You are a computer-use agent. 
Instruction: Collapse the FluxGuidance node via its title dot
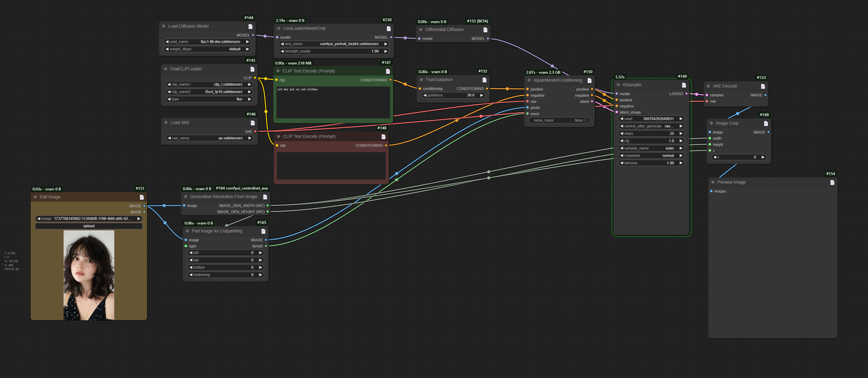(x=421, y=80)
